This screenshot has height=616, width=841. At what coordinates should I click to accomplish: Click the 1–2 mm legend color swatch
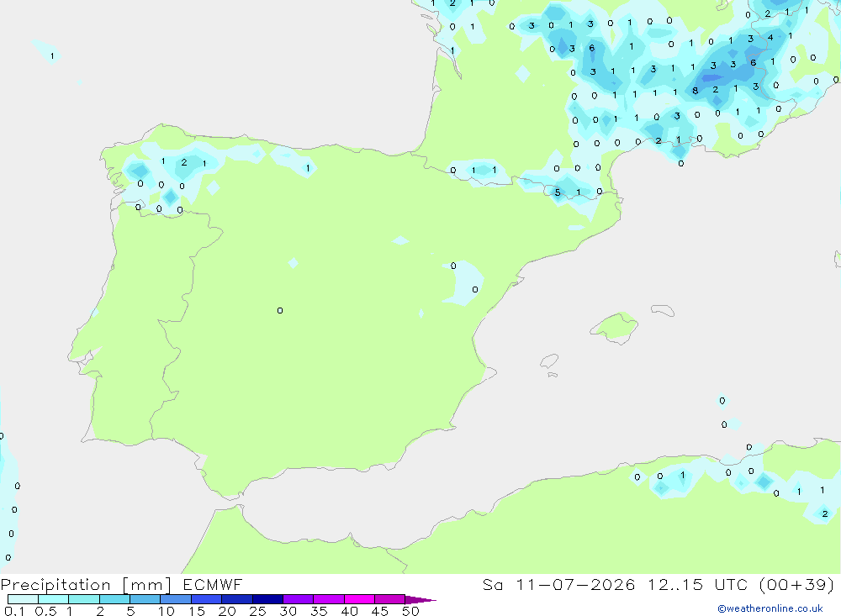click(x=84, y=599)
